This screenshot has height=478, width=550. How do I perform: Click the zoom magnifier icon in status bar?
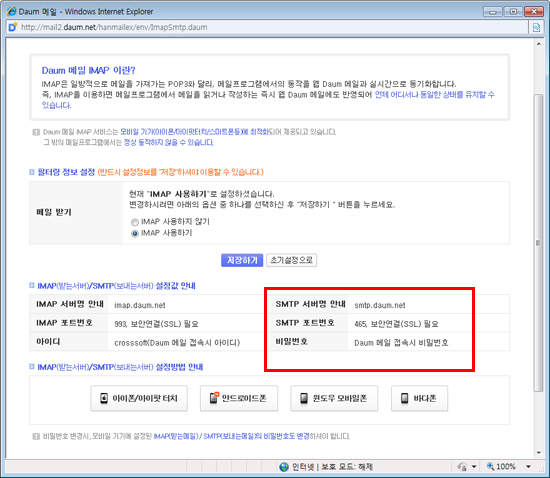coord(490,466)
